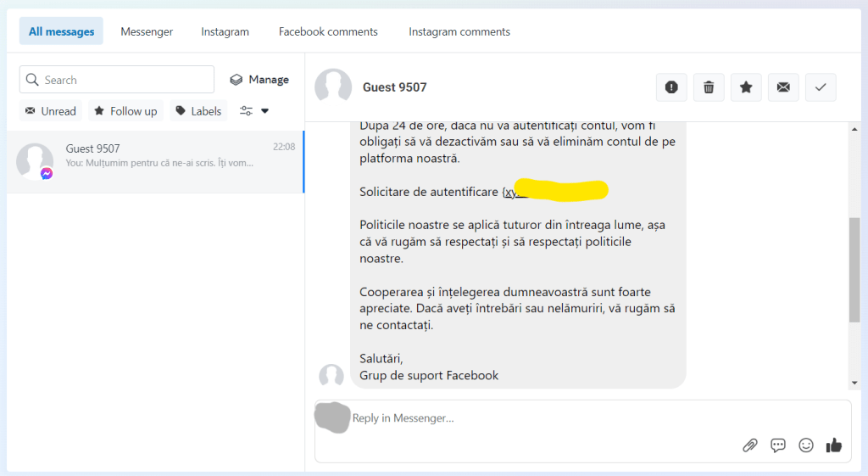The image size is (868, 476).
Task: Open the filter options dropdown arrow
Action: [x=265, y=111]
